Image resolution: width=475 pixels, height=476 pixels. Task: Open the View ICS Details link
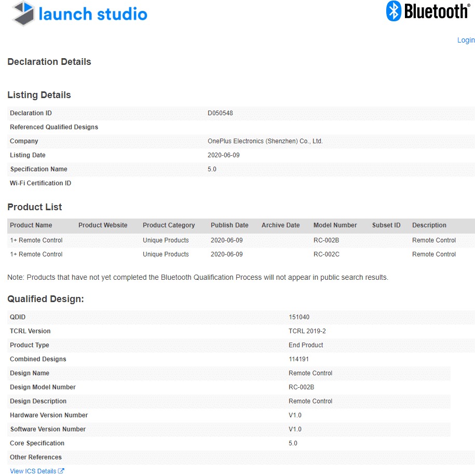coord(33,471)
